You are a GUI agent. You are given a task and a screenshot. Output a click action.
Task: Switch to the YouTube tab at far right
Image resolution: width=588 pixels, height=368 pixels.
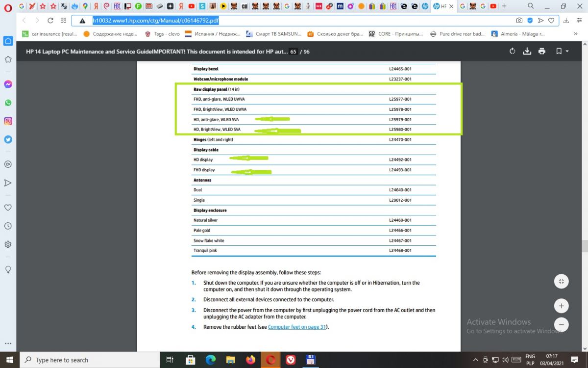click(493, 6)
